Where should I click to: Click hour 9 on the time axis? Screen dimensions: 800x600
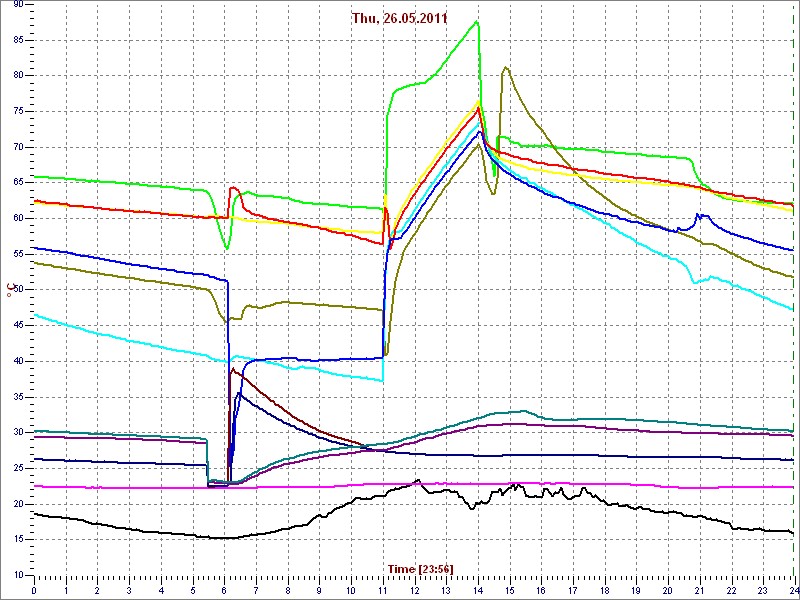[319, 591]
